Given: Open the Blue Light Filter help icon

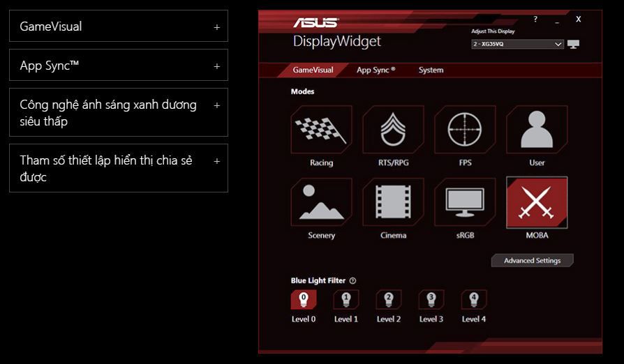Looking at the screenshot, I should coord(352,280).
